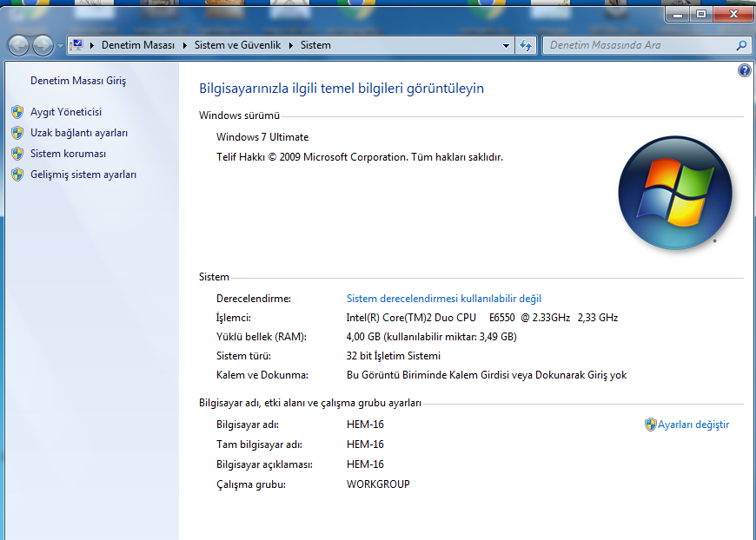Click the 32 bit İşletim Sistemi value
The image size is (756, 540).
click(394, 356)
